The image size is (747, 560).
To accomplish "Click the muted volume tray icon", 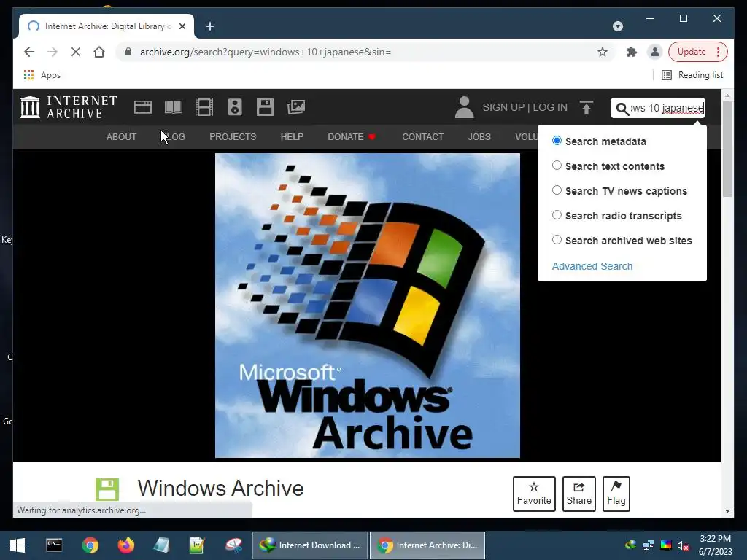I will coord(683,545).
